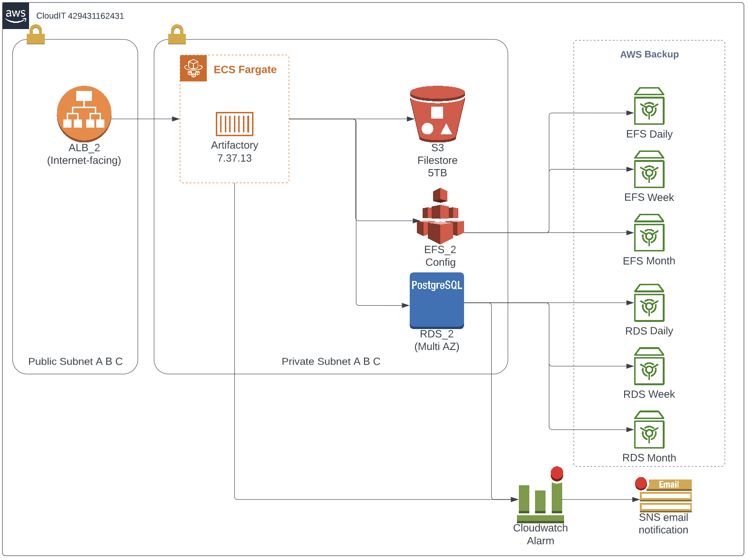Select the EFS Week label
The width and height of the screenshot is (748, 560).
click(x=649, y=197)
